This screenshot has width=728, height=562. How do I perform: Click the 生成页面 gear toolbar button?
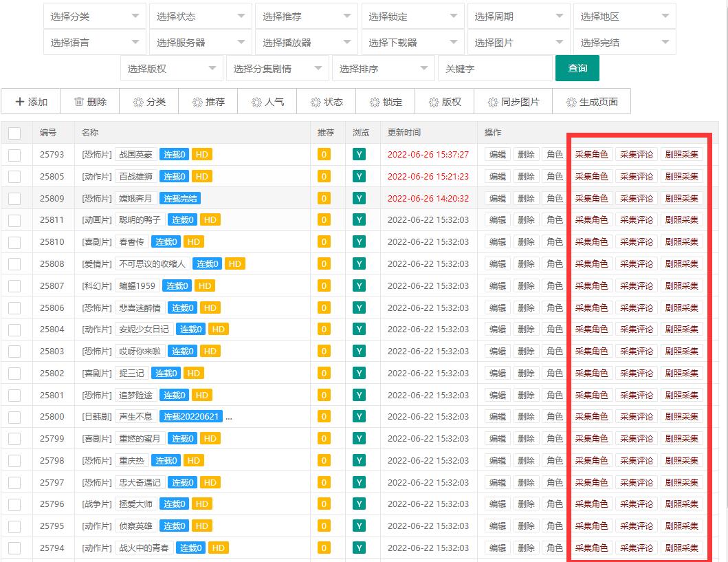point(592,102)
